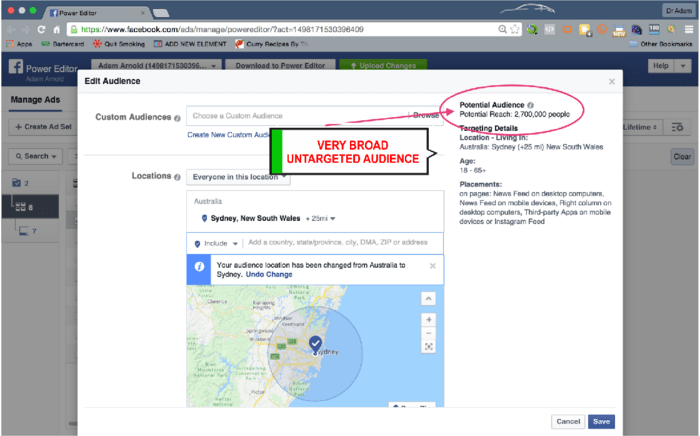Click map fullscreen icon
700x436 pixels.
(x=429, y=347)
